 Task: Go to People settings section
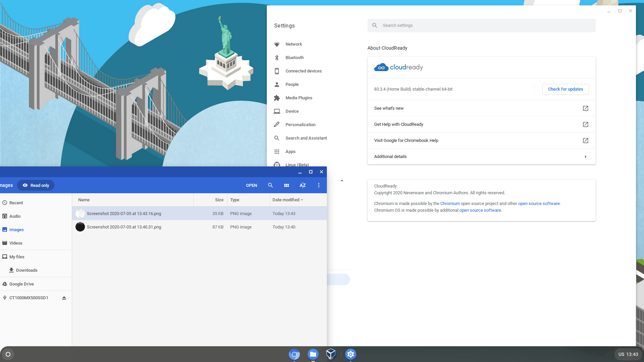292,85
